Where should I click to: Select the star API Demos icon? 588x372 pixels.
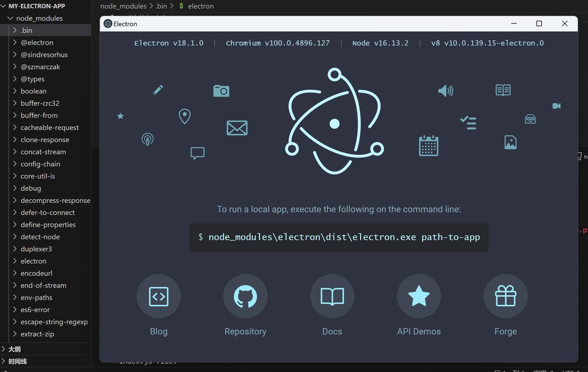coord(419,296)
